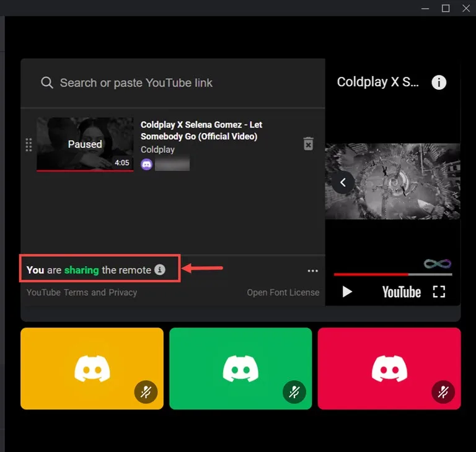Minimize the Discord window
476x452 pixels.
point(425,8)
